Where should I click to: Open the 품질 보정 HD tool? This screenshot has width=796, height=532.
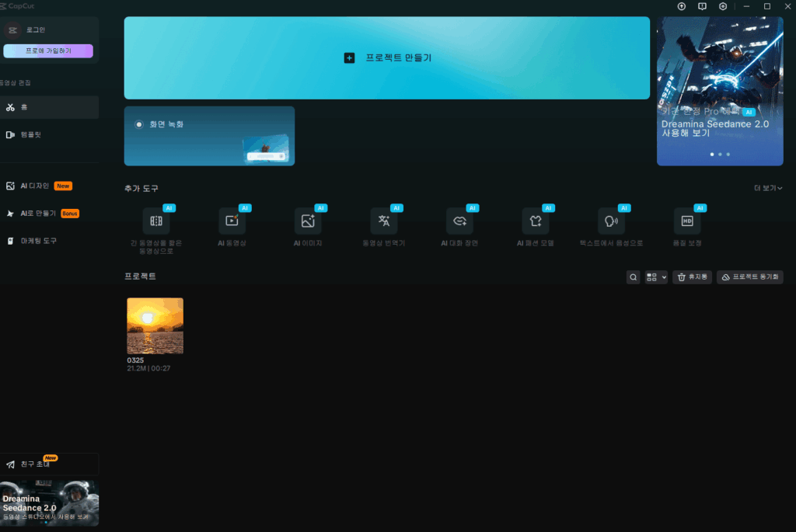tap(687, 221)
